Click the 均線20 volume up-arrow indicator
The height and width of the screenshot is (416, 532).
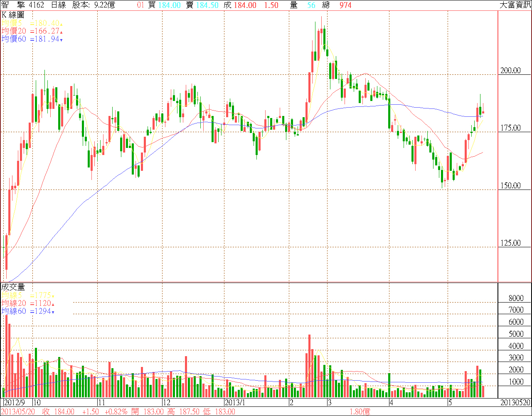pyautogui.click(x=53, y=304)
